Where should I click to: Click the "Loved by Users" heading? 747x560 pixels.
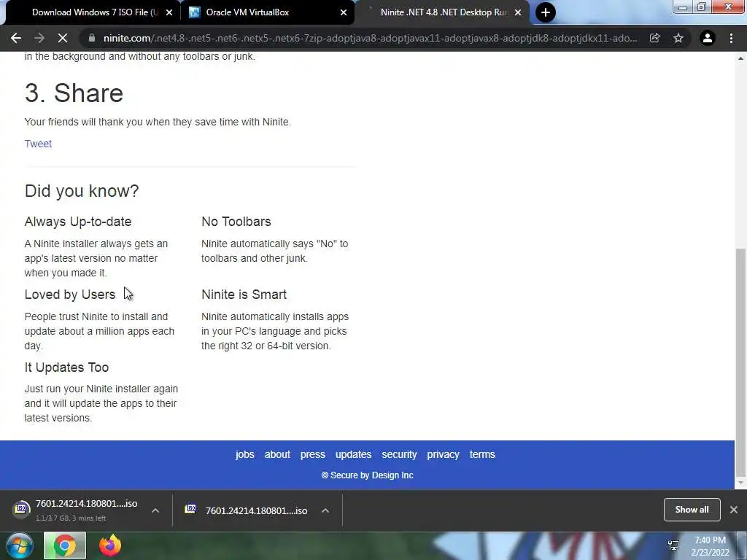point(69,295)
